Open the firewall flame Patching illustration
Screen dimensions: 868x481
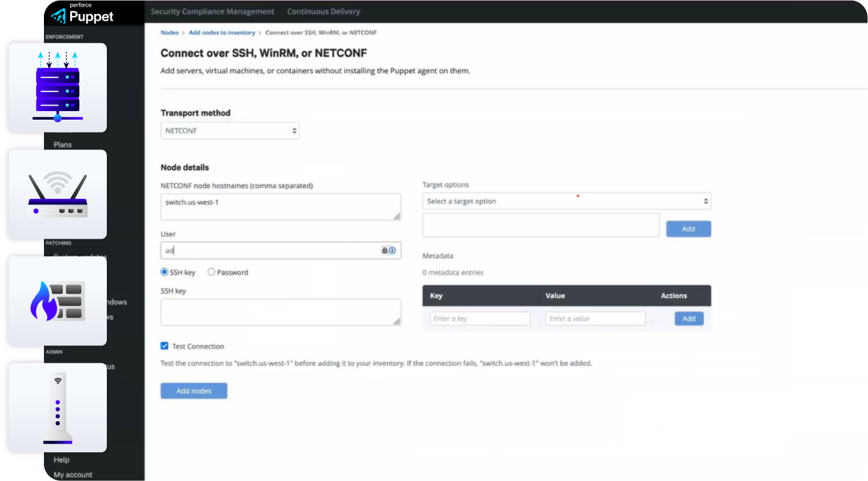coord(57,300)
